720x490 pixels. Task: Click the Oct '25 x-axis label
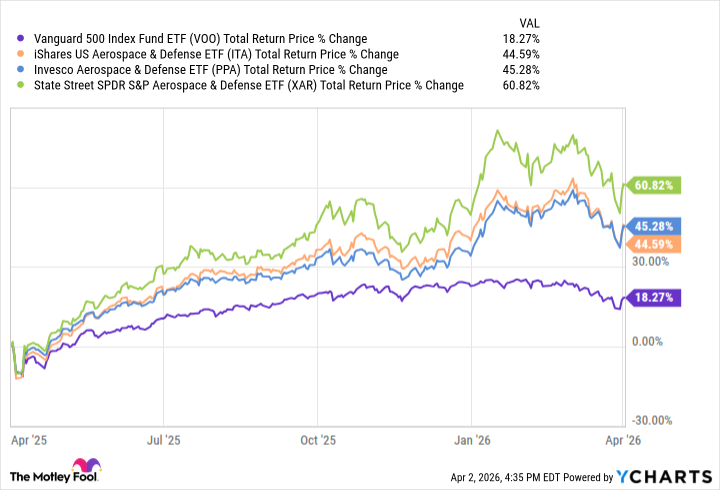coord(317,438)
